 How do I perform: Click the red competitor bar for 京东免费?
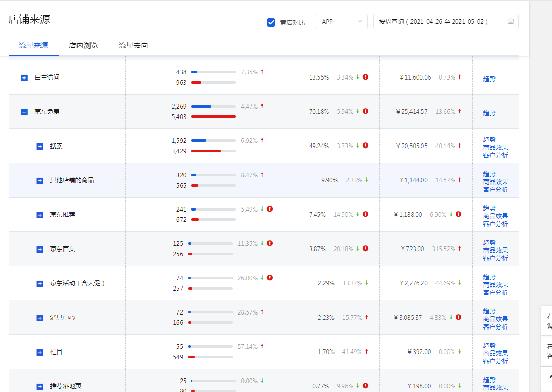(213, 117)
